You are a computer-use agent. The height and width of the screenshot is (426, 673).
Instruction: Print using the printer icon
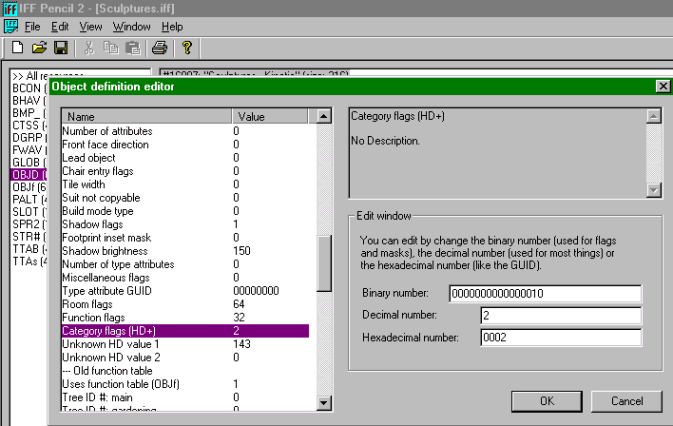pos(159,48)
